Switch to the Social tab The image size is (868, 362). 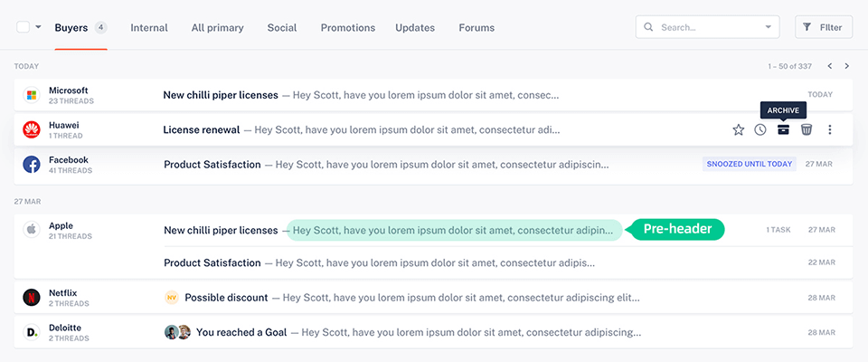282,28
